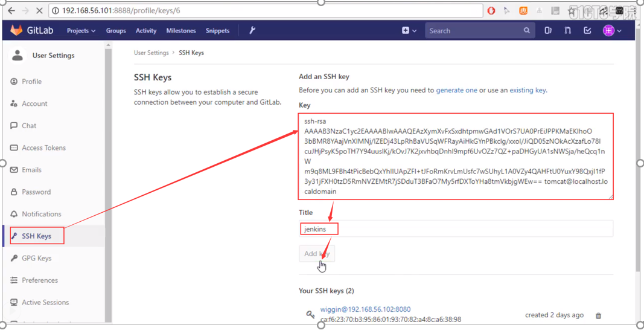Click the Password lock sidebar icon
644x330 pixels.
[x=14, y=192]
